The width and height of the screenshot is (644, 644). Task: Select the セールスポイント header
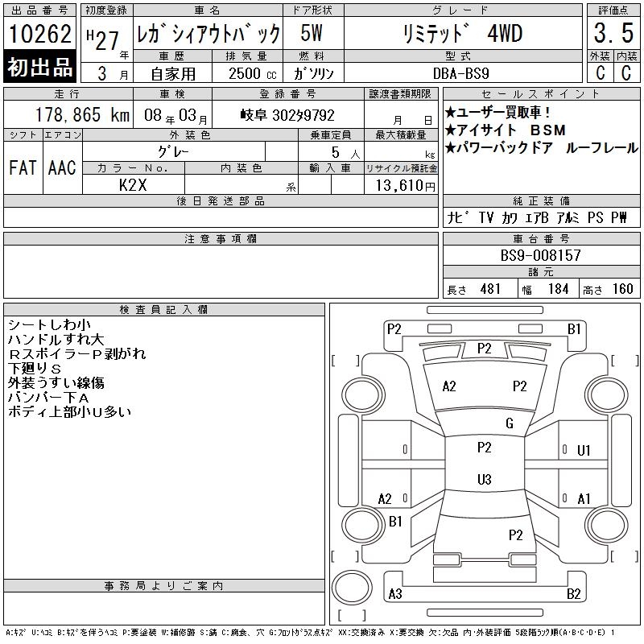point(541,94)
